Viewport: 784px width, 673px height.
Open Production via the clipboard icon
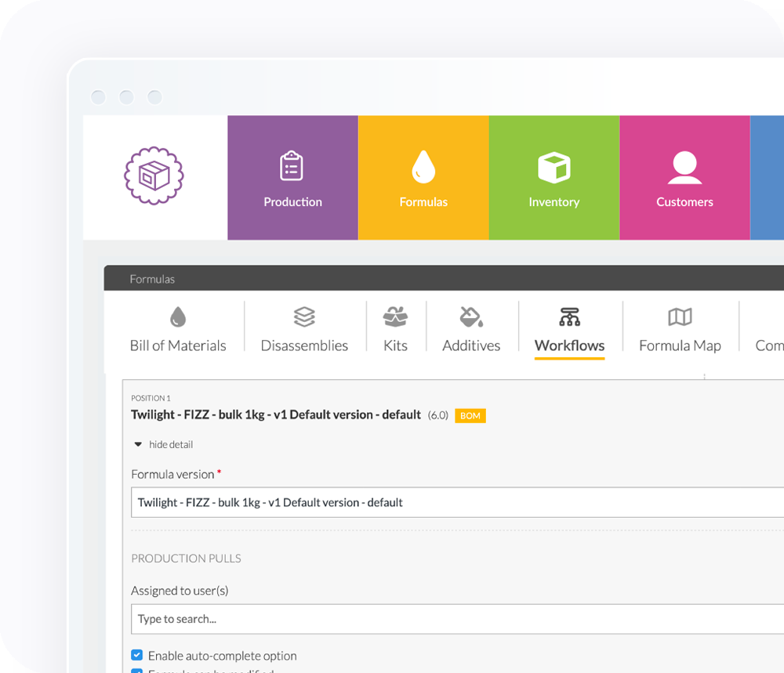[292, 166]
